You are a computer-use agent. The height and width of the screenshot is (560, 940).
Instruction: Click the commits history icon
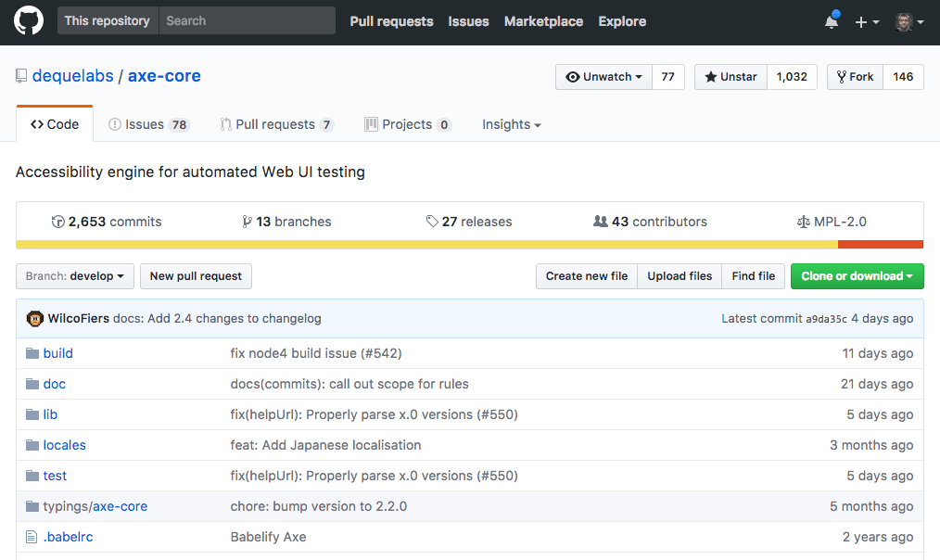[58, 222]
